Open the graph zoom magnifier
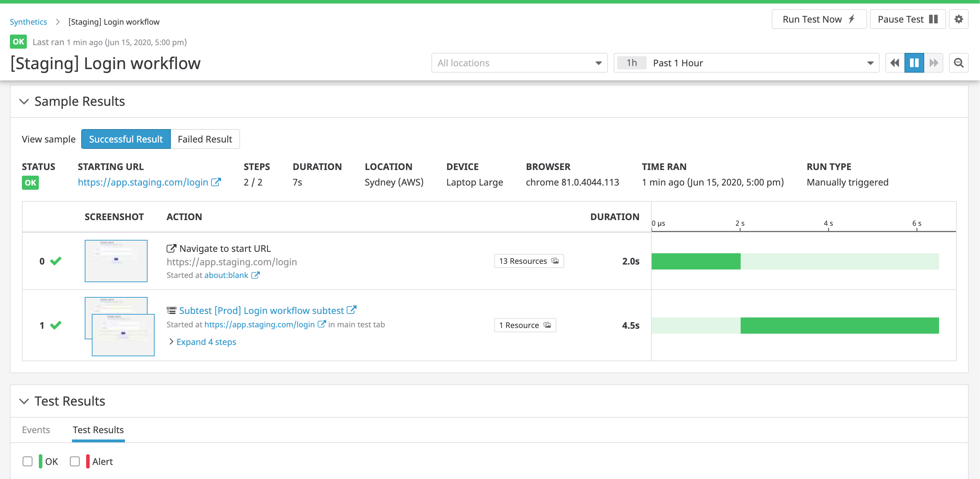The height and width of the screenshot is (479, 980). click(959, 63)
